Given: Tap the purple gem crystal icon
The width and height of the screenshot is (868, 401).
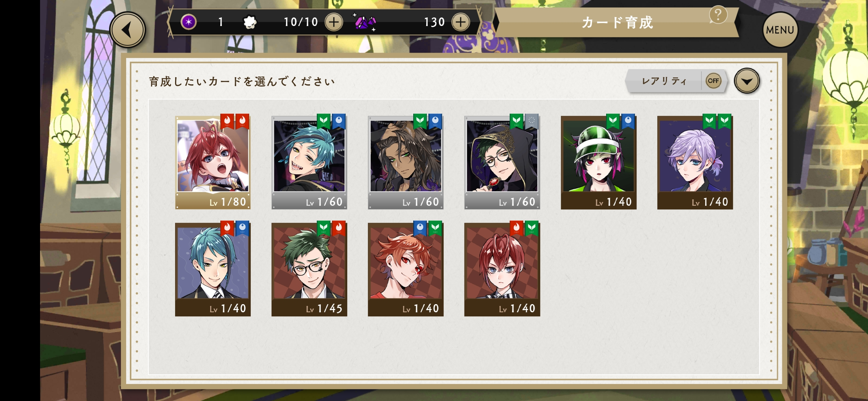Looking at the screenshot, I should tap(365, 22).
